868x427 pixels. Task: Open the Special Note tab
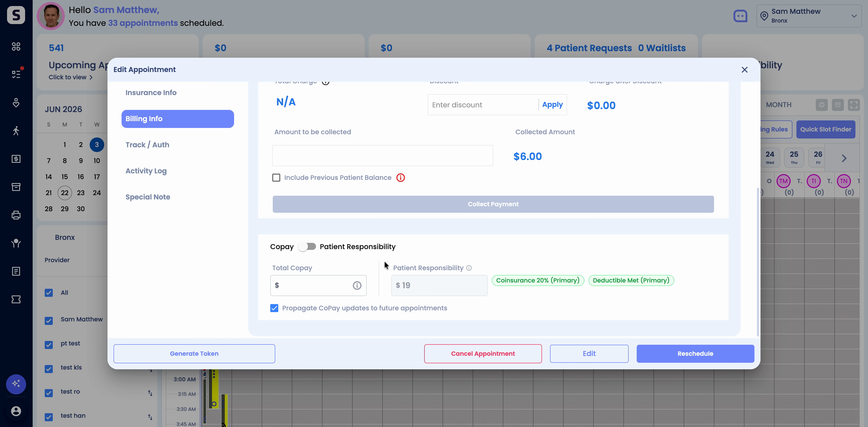[148, 197]
